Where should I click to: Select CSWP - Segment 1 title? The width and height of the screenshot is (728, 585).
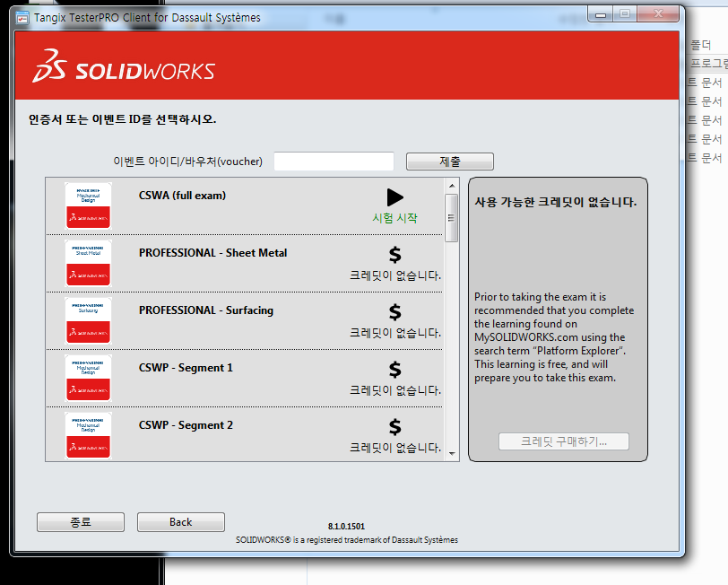click(x=186, y=368)
